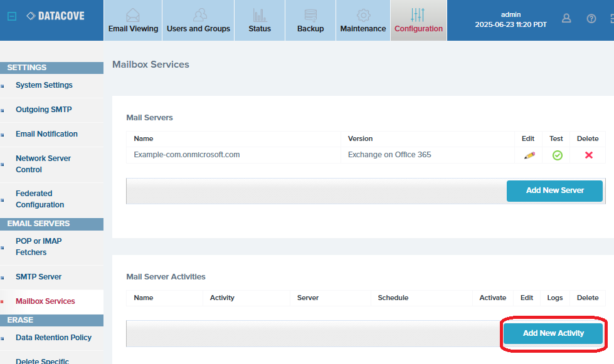The height and width of the screenshot is (364, 614).
Task: Switch to Users and Groups tab
Action: 198,21
